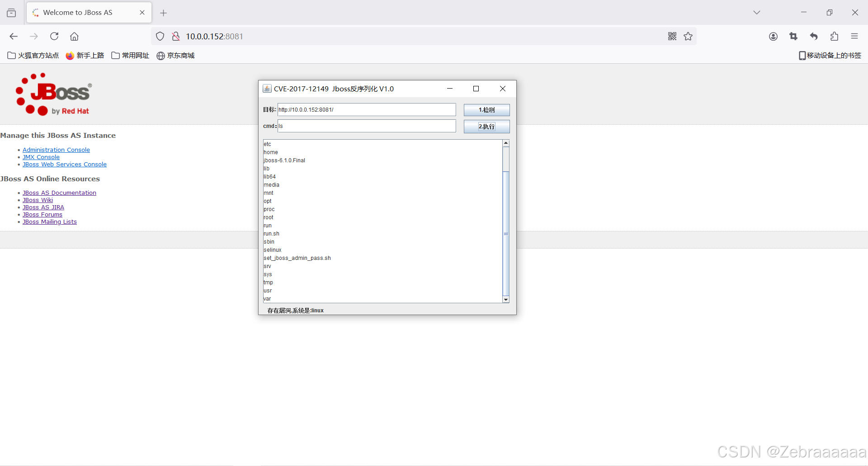This screenshot has height=466, width=868.
Task: Click the cmd command input field
Action: 367,126
